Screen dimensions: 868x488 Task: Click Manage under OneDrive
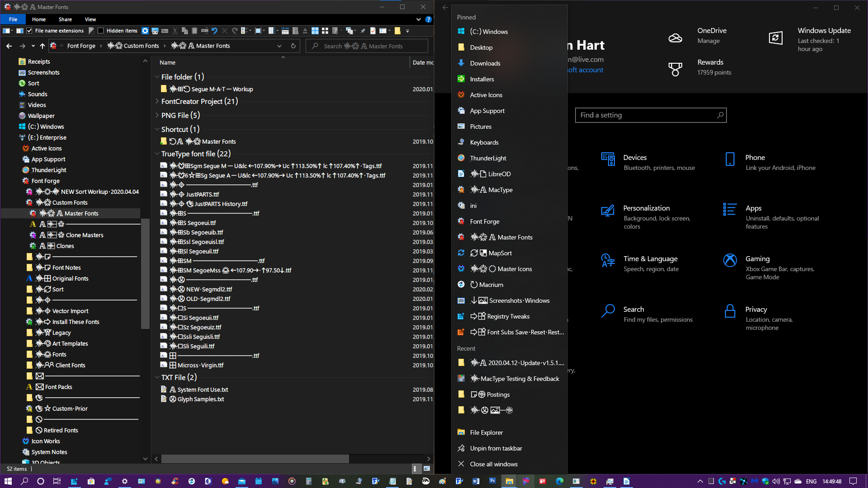click(708, 41)
